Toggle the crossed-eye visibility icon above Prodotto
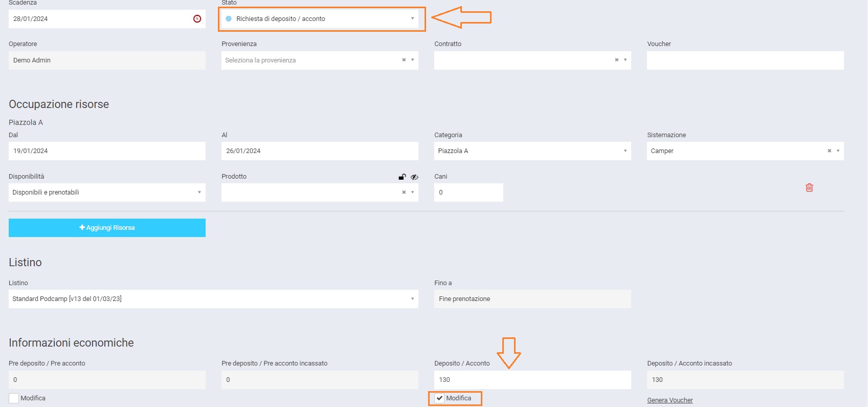868x407 pixels. click(414, 177)
